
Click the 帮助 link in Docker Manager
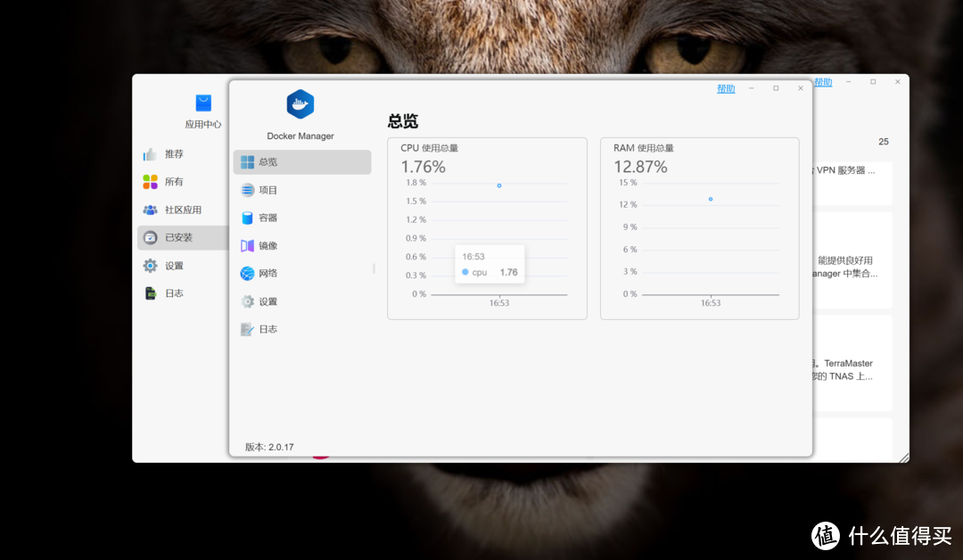[x=726, y=88]
